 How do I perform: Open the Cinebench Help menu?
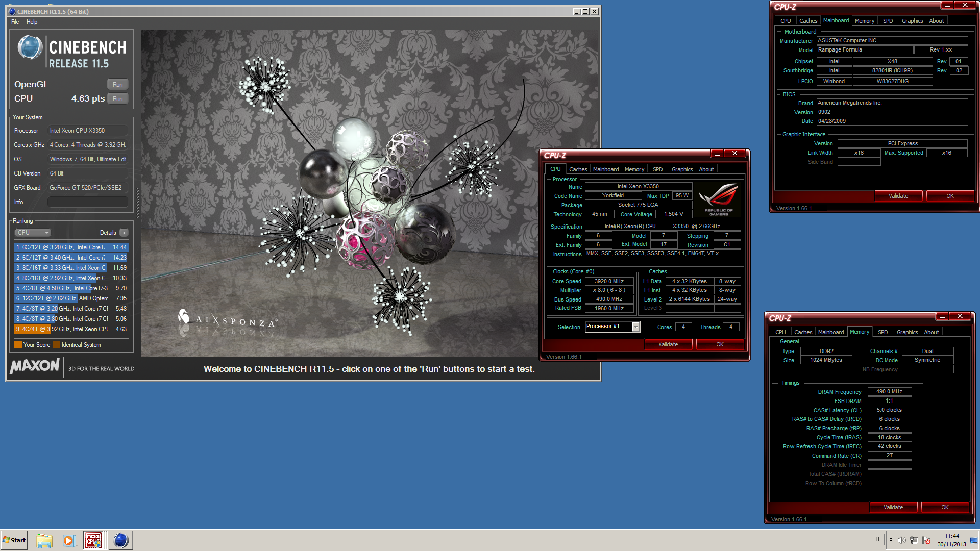(32, 22)
